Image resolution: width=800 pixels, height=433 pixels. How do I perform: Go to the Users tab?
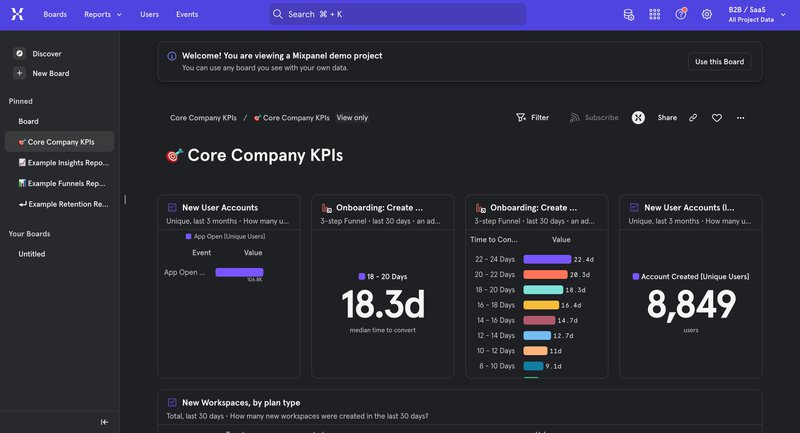(149, 14)
